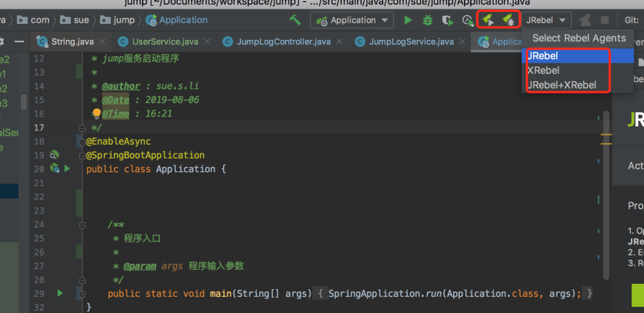Open the Application run configuration dropdown
Viewport: 644px width, 313px height.
click(x=352, y=20)
